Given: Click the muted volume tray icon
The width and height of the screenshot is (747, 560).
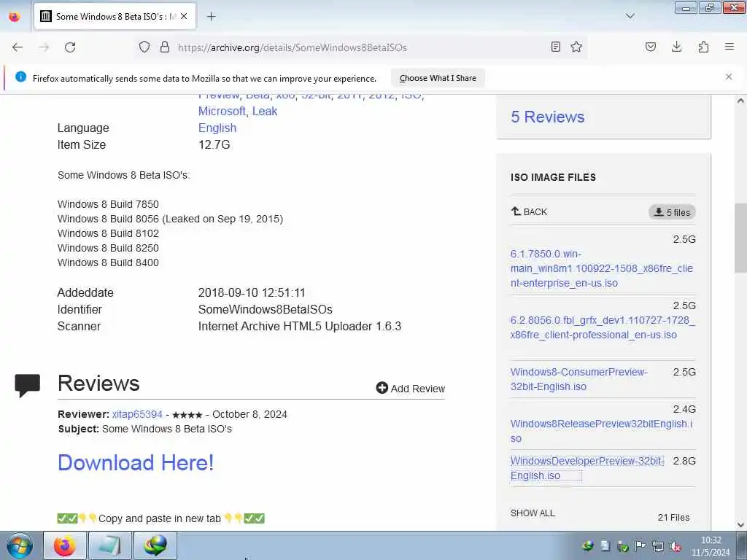Looking at the screenshot, I should coord(675,546).
